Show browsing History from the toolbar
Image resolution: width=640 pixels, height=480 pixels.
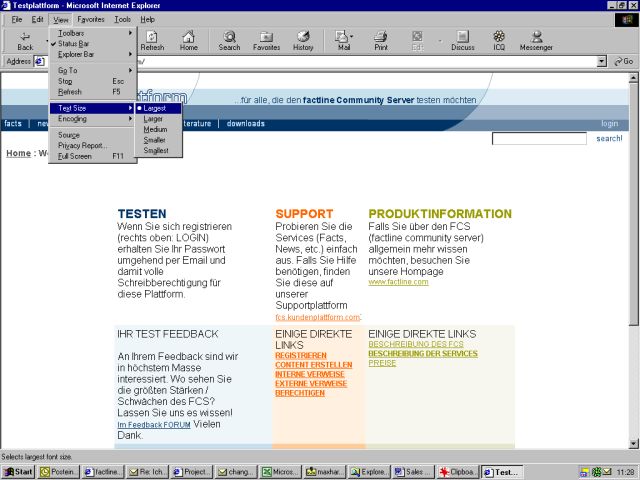click(x=303, y=40)
